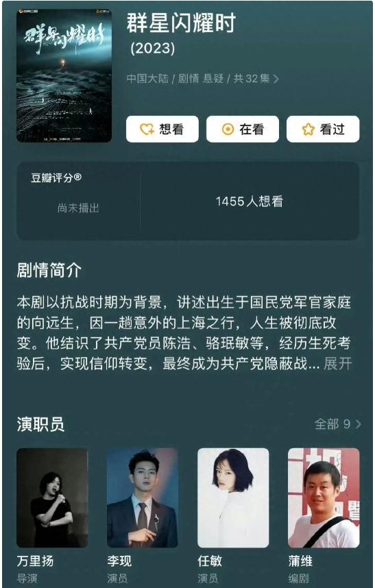Tap the 1455人想看 count
The width and height of the screenshot is (375, 588).
pyautogui.click(x=250, y=201)
